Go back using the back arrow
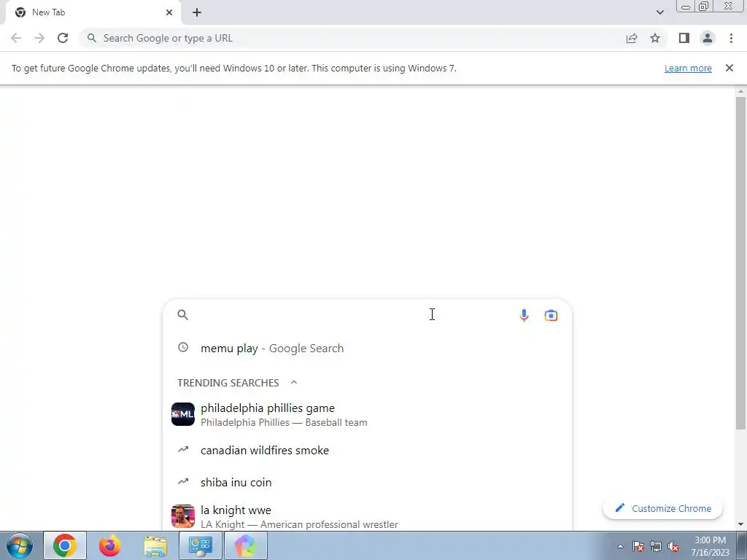This screenshot has width=747, height=560. click(16, 38)
